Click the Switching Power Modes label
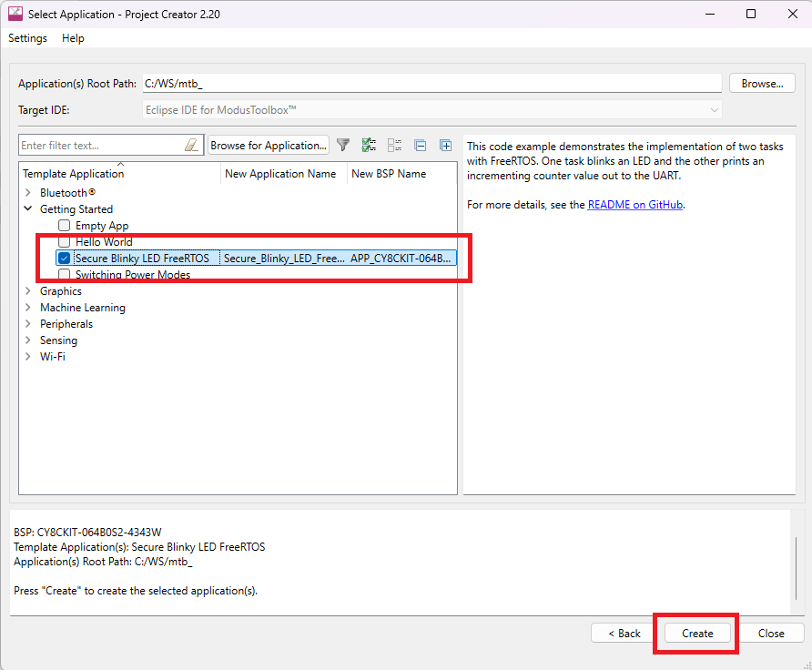 [x=133, y=274]
